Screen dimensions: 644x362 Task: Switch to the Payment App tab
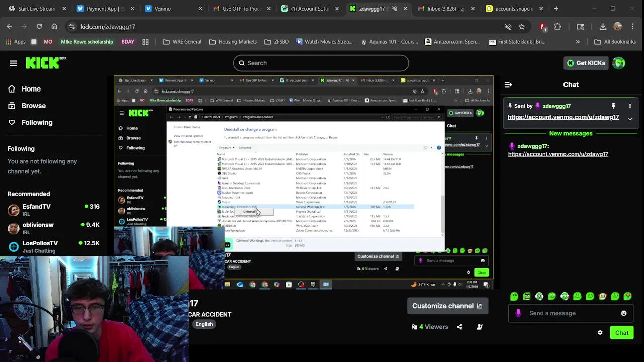point(105,9)
